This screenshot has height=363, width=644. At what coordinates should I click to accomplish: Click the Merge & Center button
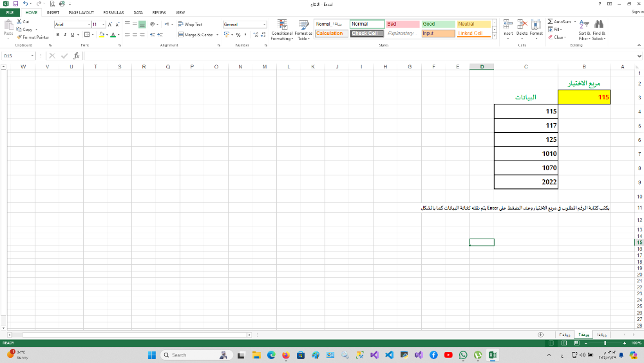196,34
